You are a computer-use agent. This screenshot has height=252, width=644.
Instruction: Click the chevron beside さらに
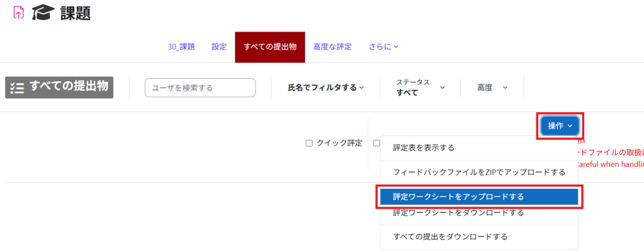click(x=396, y=47)
